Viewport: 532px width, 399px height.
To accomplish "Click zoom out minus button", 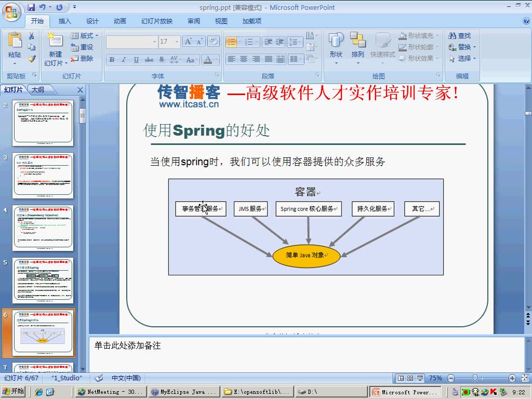I will point(451,378).
